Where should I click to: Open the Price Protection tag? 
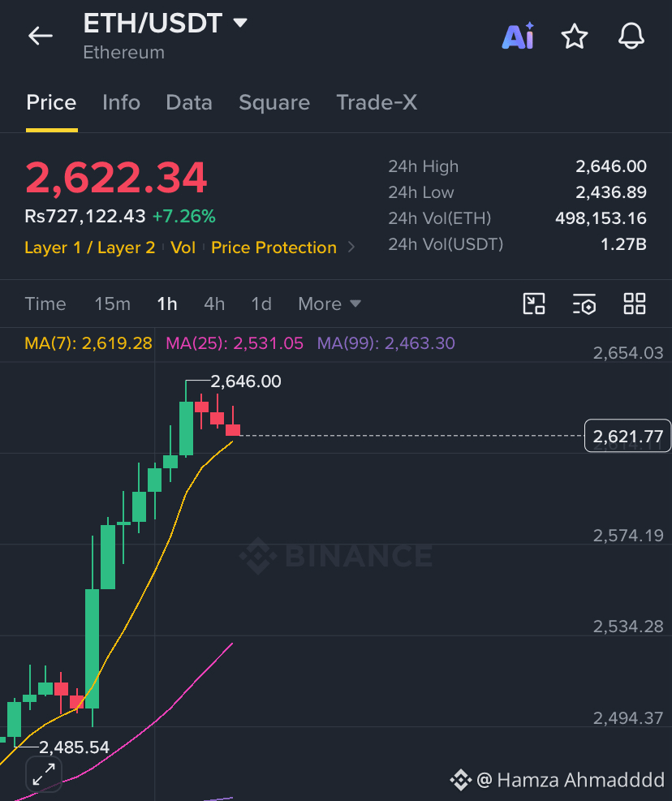coord(274,248)
